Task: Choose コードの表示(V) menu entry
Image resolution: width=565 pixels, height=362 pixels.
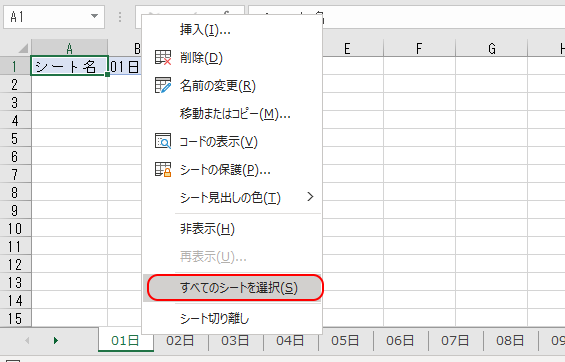Action: (232, 142)
